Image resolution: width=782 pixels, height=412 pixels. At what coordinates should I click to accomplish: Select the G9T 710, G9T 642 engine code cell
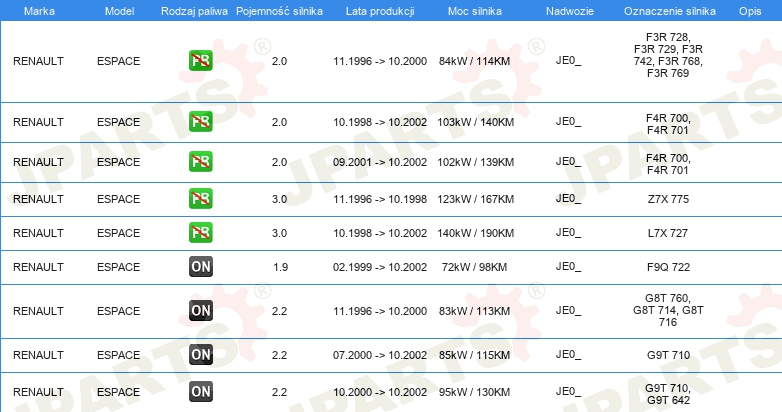coord(668,394)
